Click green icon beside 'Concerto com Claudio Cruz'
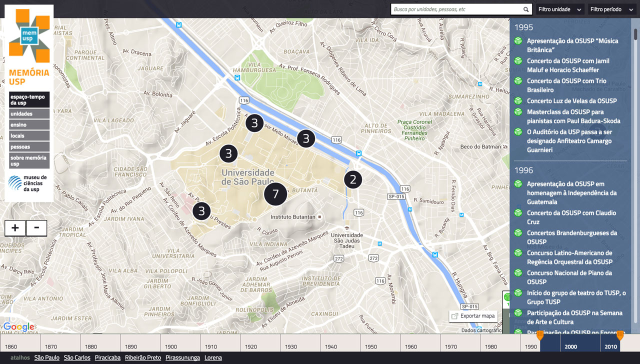Screen dimensions: 640x364 point(518,213)
